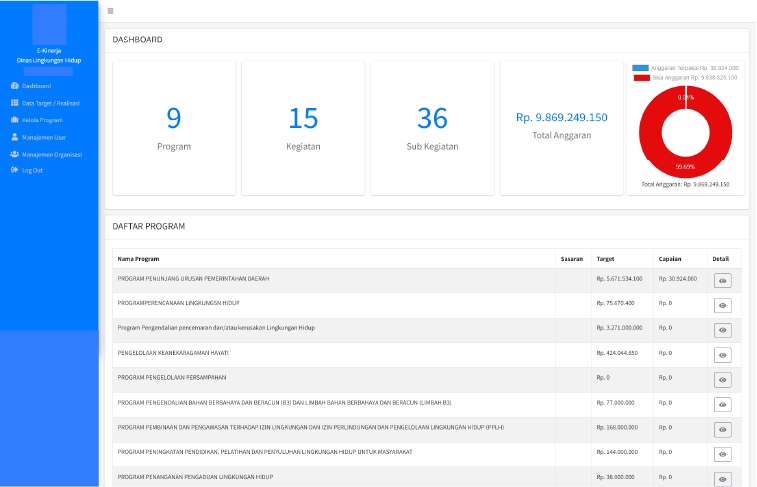View detail of Program Pengendalian pencemaran row
757x487 pixels.
722,330
